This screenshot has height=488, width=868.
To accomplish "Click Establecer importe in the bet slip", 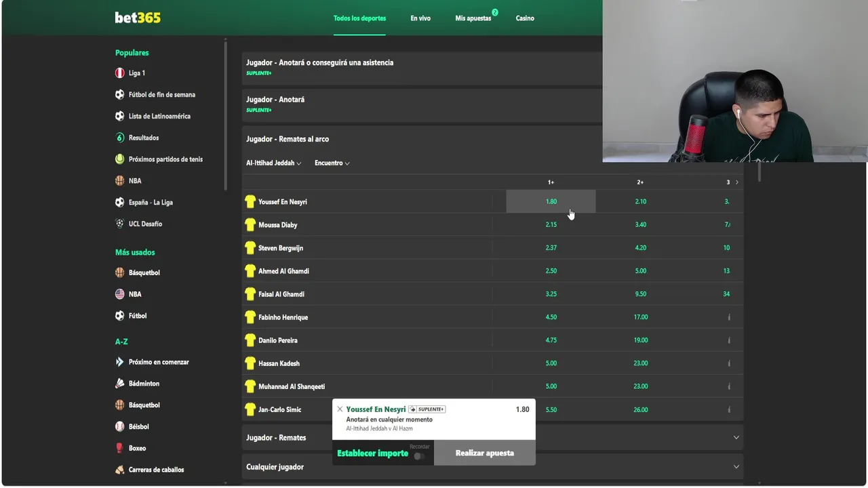I will click(x=372, y=453).
